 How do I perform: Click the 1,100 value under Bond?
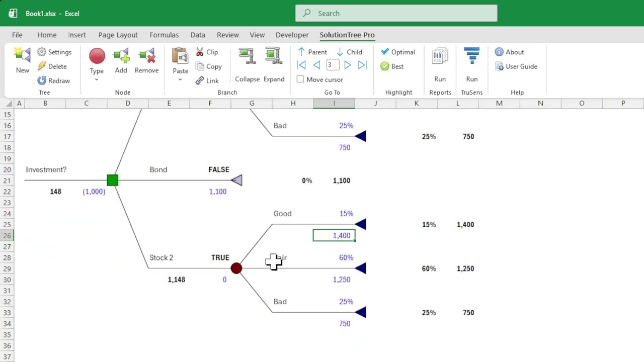[218, 192]
